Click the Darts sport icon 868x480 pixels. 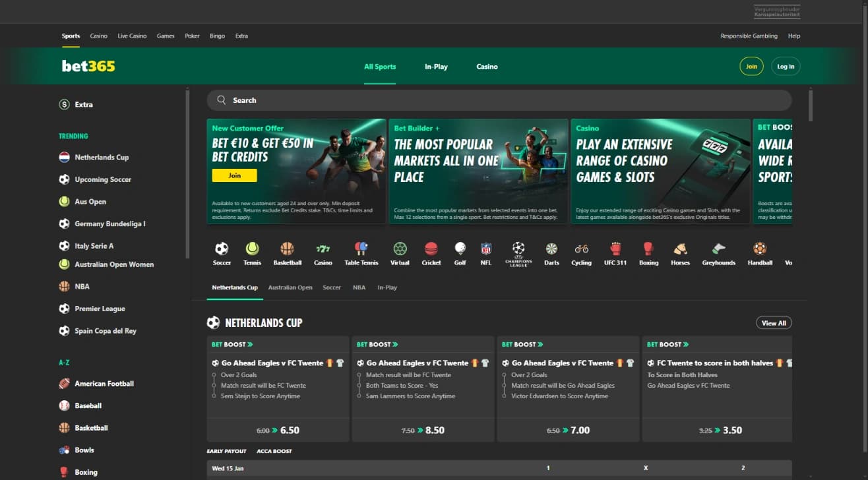pos(551,253)
